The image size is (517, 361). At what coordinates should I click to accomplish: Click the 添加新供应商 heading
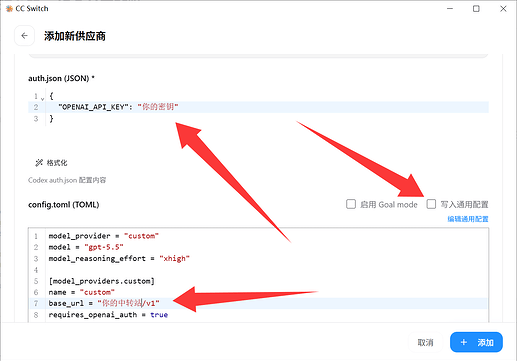[x=75, y=36]
